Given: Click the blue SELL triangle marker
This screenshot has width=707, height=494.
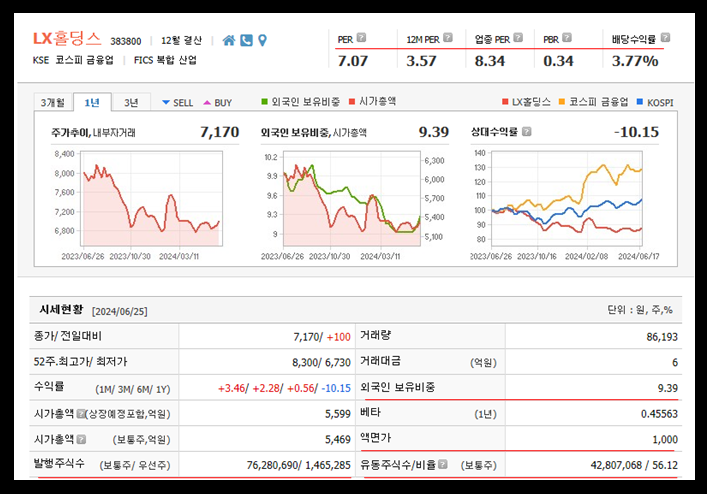Looking at the screenshot, I should point(166,102).
